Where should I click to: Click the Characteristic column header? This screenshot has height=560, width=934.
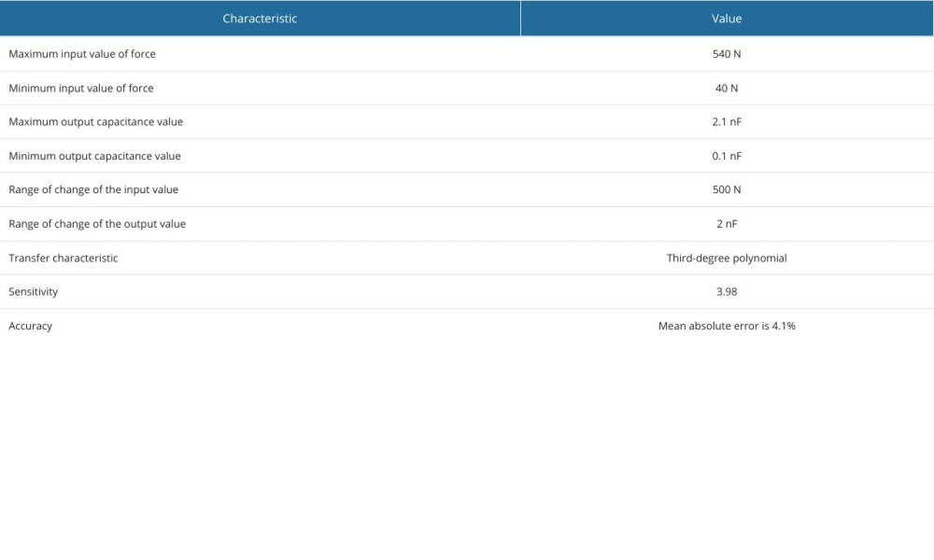tap(260, 19)
